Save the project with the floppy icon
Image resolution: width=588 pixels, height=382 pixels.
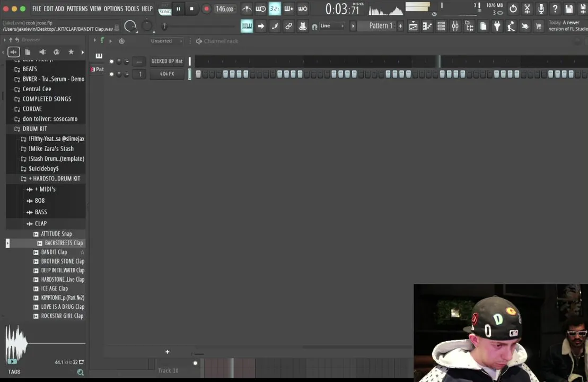(569, 8)
